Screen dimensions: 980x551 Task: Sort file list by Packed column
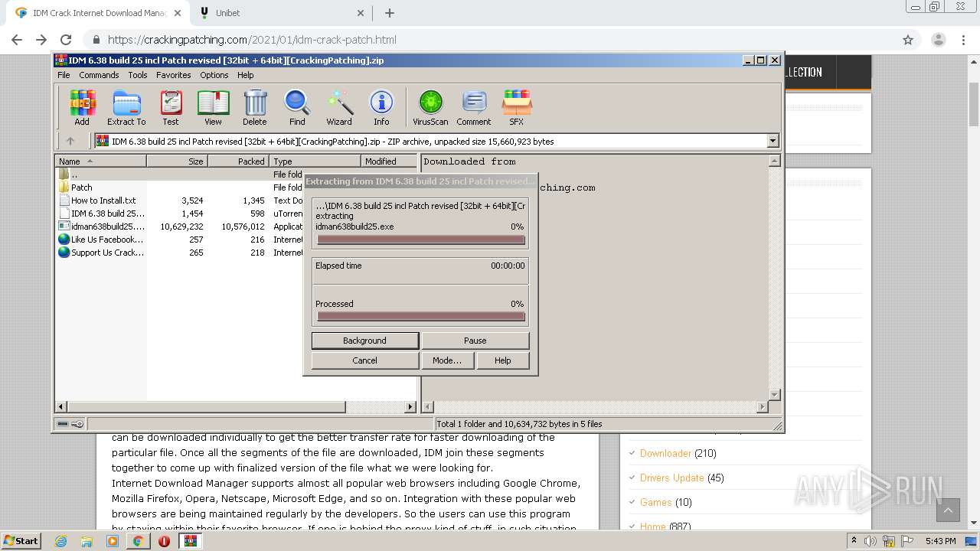(238, 161)
